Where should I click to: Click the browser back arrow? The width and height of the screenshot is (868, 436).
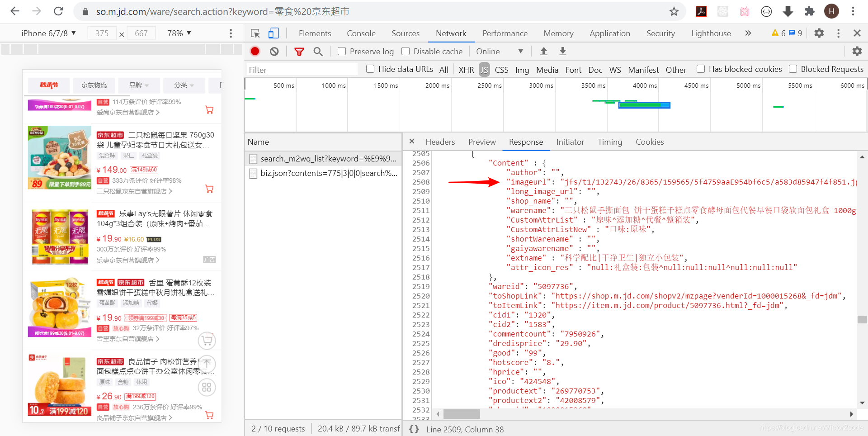pyautogui.click(x=15, y=11)
